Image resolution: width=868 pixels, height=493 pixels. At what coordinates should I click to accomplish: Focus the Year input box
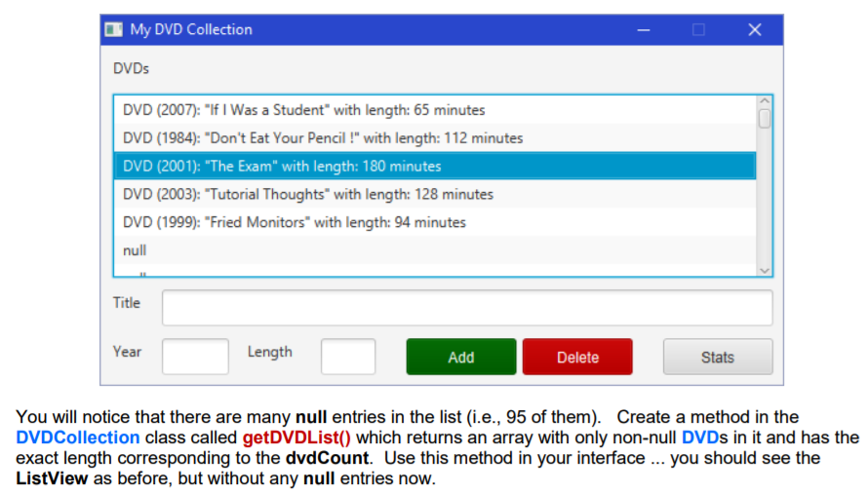(195, 357)
